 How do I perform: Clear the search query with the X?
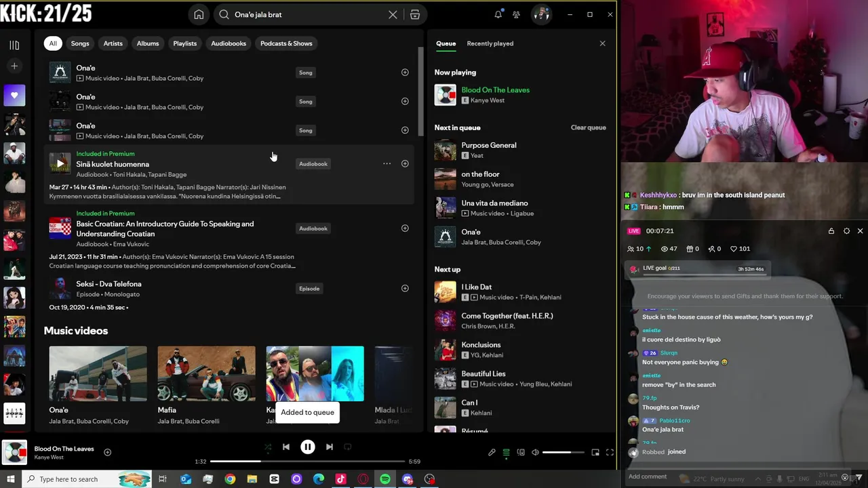click(x=393, y=14)
